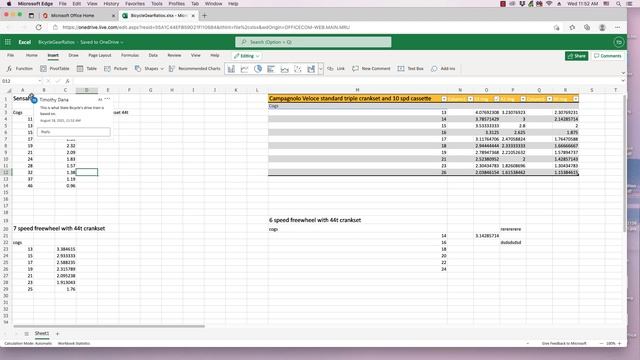Open Edge profile icon
The image size is (640, 360).
pos(602,27)
